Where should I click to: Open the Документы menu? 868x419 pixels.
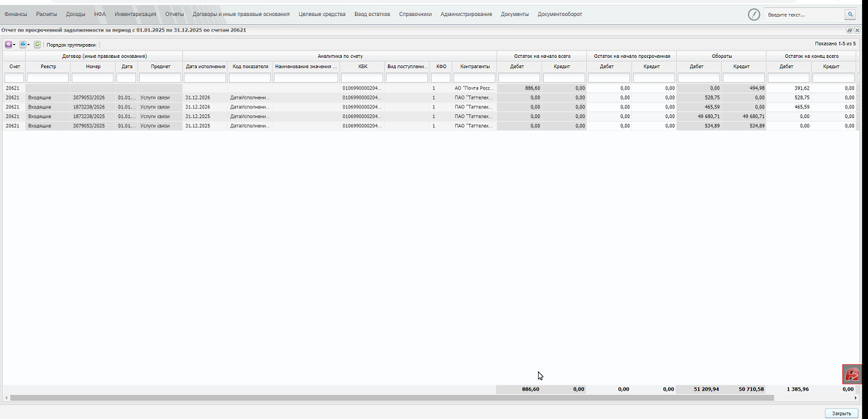pos(515,15)
